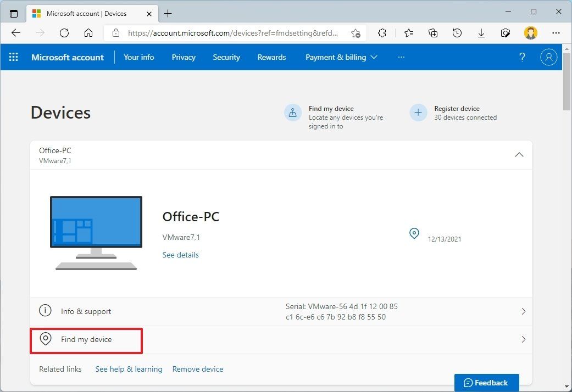Click the account profile icon in the header
The image size is (572, 392).
pos(548,57)
